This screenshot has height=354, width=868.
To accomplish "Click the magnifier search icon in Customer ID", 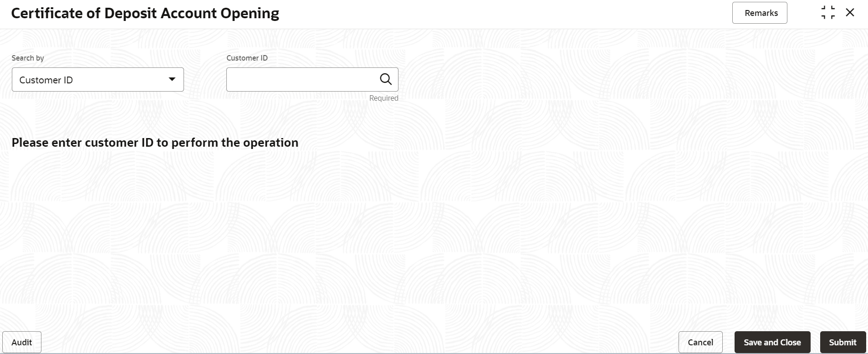I will [386, 79].
